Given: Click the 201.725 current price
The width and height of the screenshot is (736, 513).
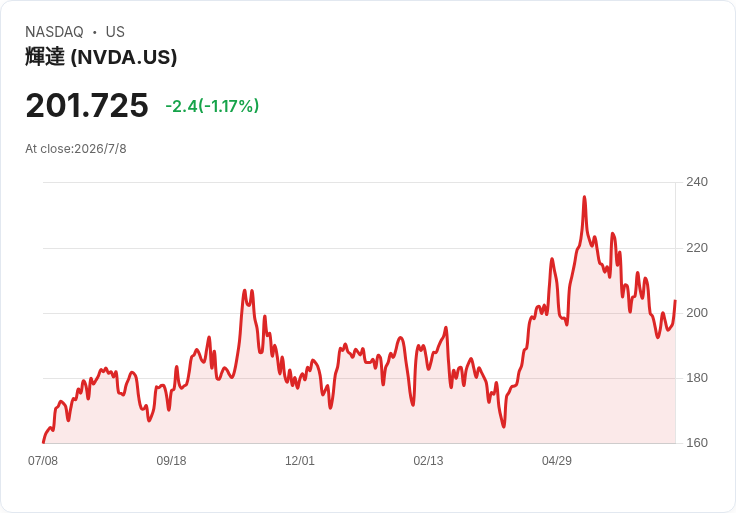Looking at the screenshot, I should coord(87,105).
